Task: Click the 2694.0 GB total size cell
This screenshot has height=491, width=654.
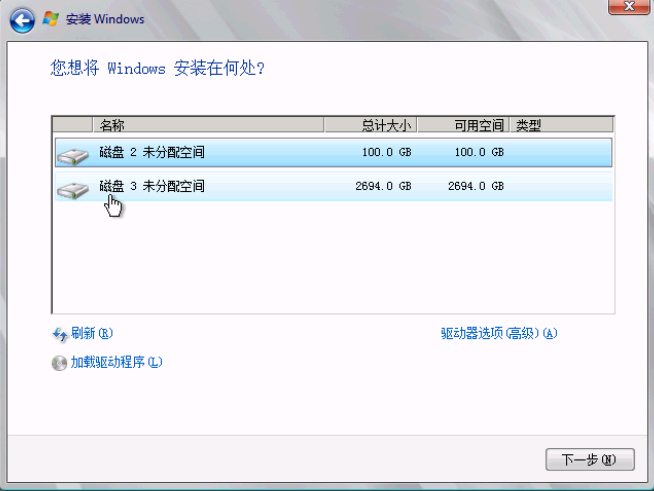Action: pyautogui.click(x=383, y=187)
